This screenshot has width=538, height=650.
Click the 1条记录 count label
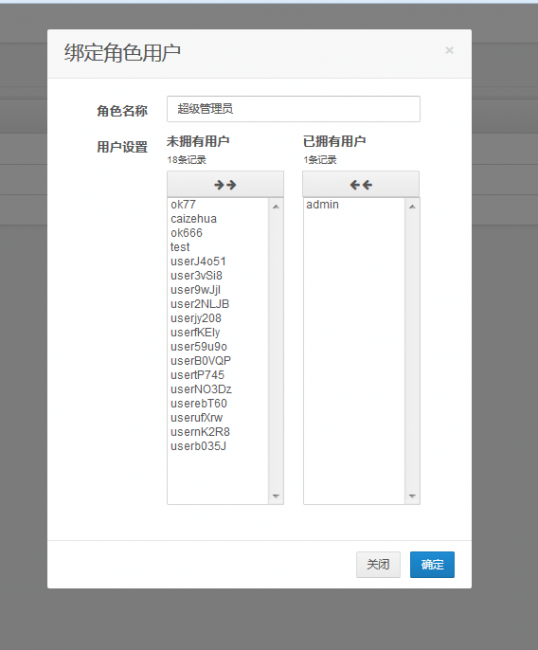[320, 160]
